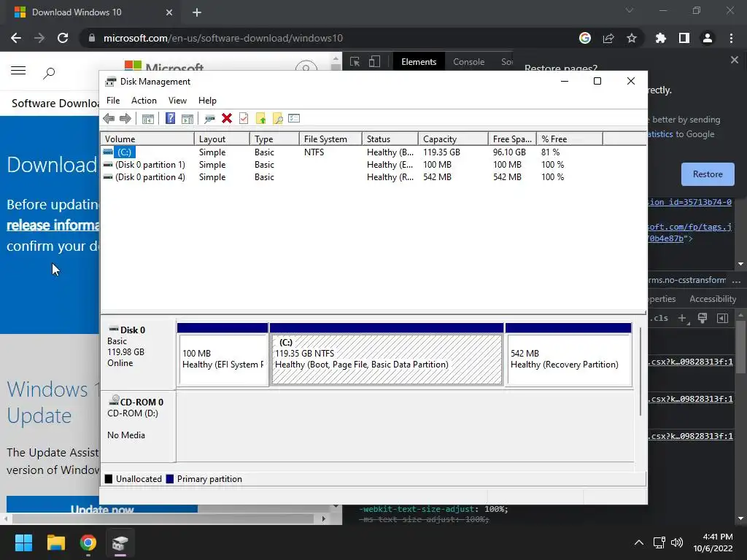
Task: Toggle DevTools device toolbar icon
Action: [374, 62]
